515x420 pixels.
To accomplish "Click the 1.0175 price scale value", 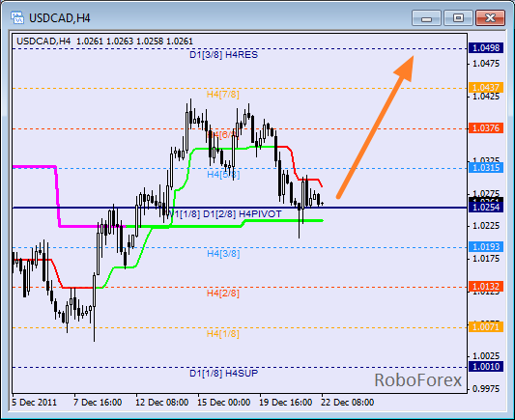I will (x=486, y=259).
